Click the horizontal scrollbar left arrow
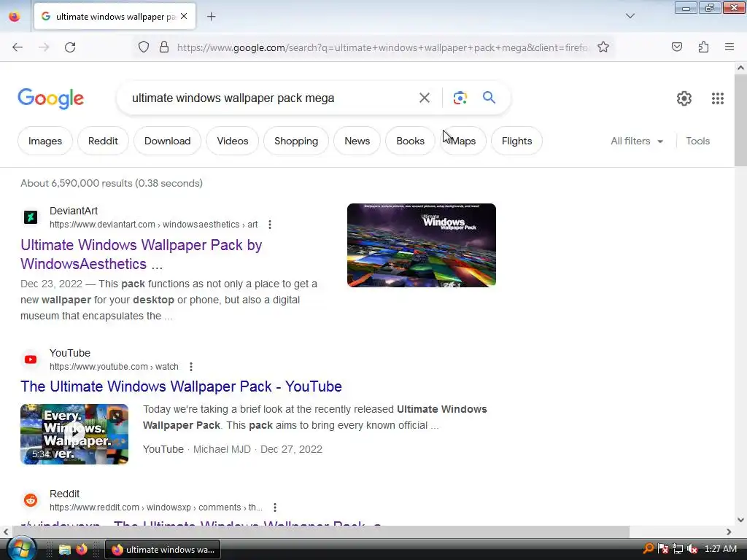 click(x=6, y=532)
